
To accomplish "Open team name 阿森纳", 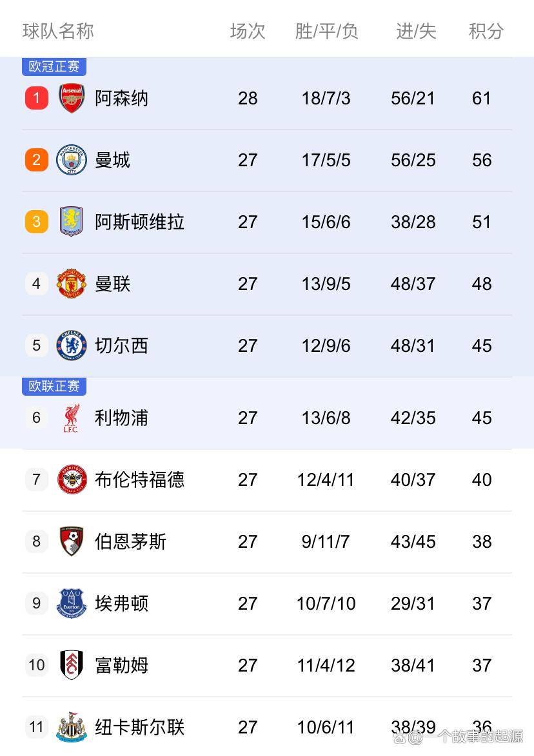I will pos(121,98).
